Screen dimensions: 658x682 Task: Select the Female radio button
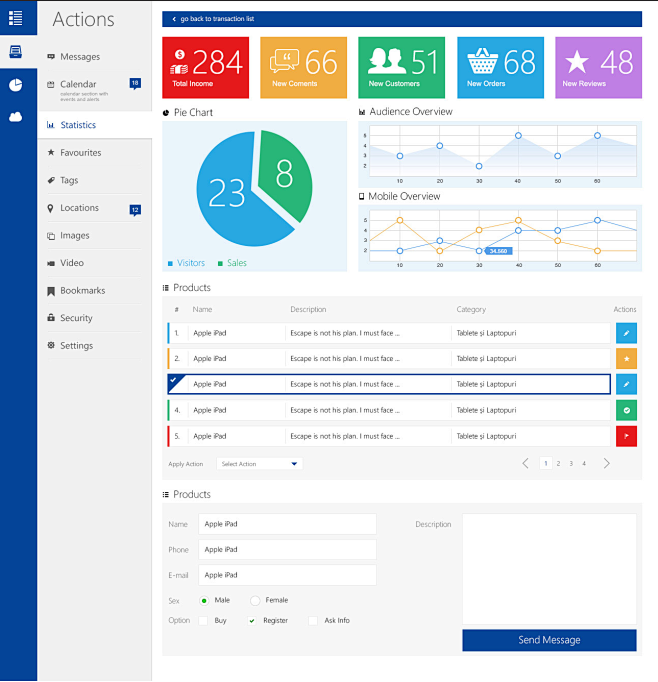coord(255,601)
